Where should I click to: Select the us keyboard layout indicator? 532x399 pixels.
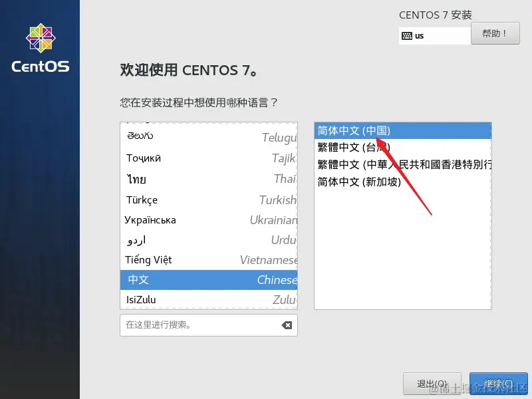[x=435, y=36]
